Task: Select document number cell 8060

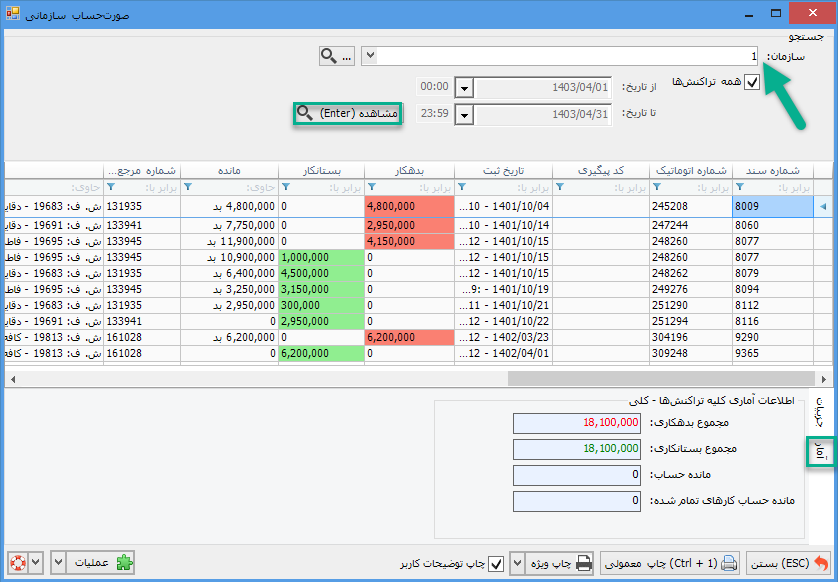Action: pyautogui.click(x=773, y=225)
